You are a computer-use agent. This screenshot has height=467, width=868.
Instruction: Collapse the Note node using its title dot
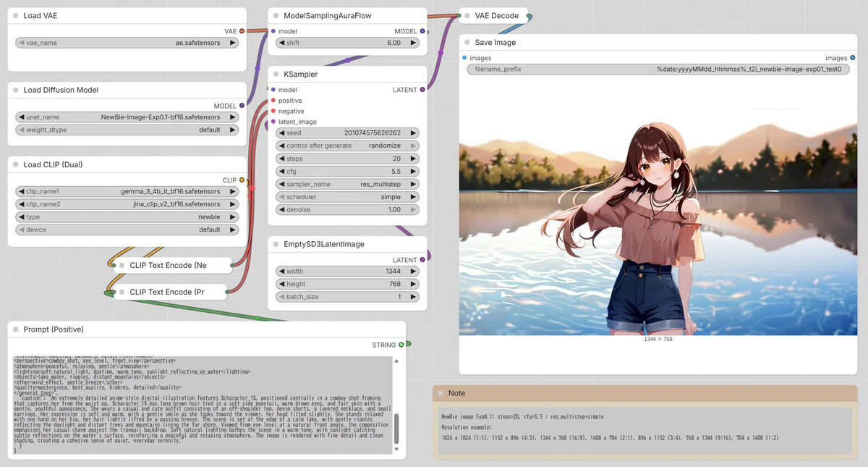(440, 393)
